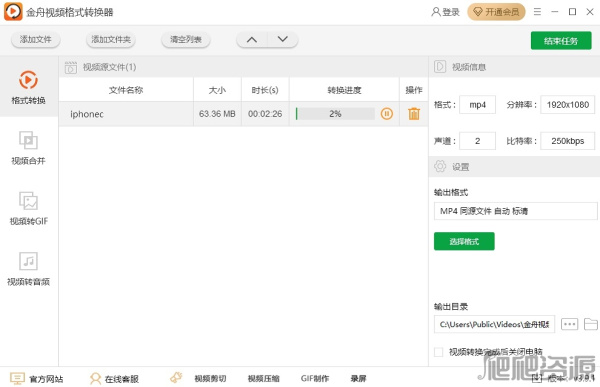Click the 转换进度 column header
Image resolution: width=600 pixels, height=387 pixels.
(x=344, y=90)
